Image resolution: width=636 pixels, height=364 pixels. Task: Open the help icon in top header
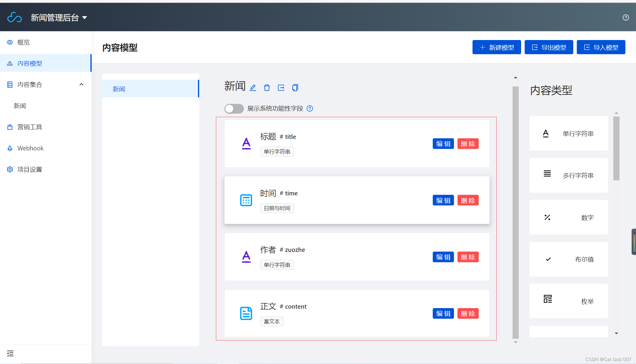(626, 18)
